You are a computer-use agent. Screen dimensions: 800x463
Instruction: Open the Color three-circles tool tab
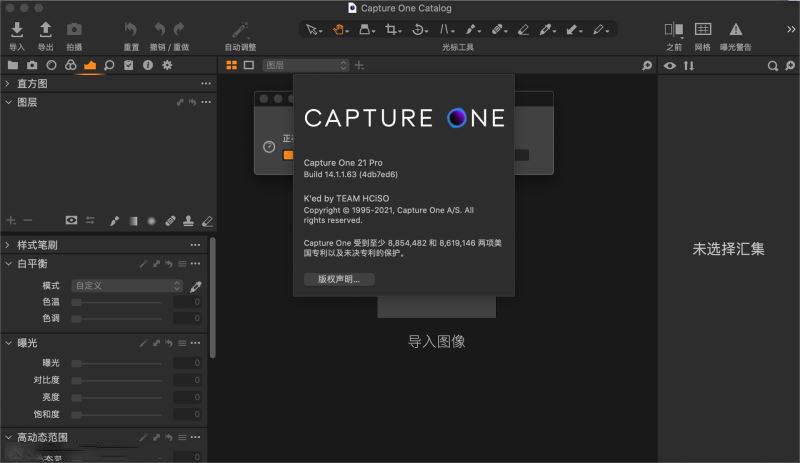pyautogui.click(x=71, y=65)
